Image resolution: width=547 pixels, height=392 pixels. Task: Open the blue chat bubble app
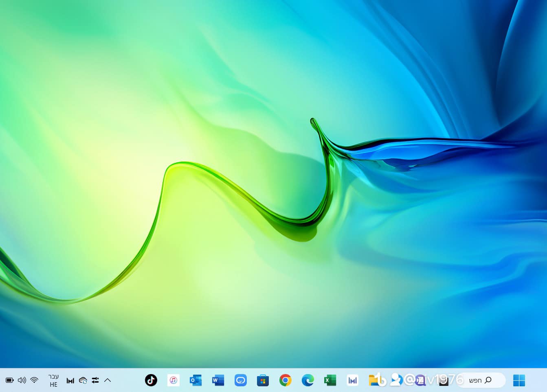click(x=241, y=380)
